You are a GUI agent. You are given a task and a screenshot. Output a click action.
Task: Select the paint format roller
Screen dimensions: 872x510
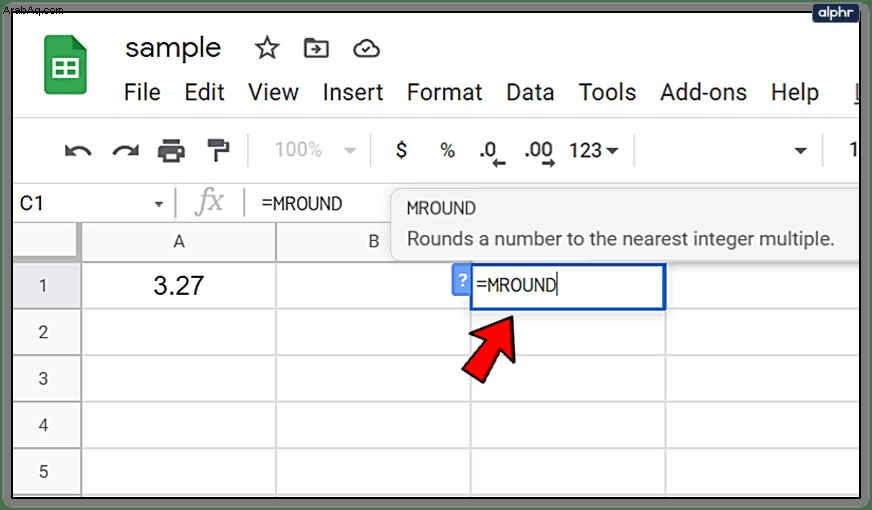(218, 151)
